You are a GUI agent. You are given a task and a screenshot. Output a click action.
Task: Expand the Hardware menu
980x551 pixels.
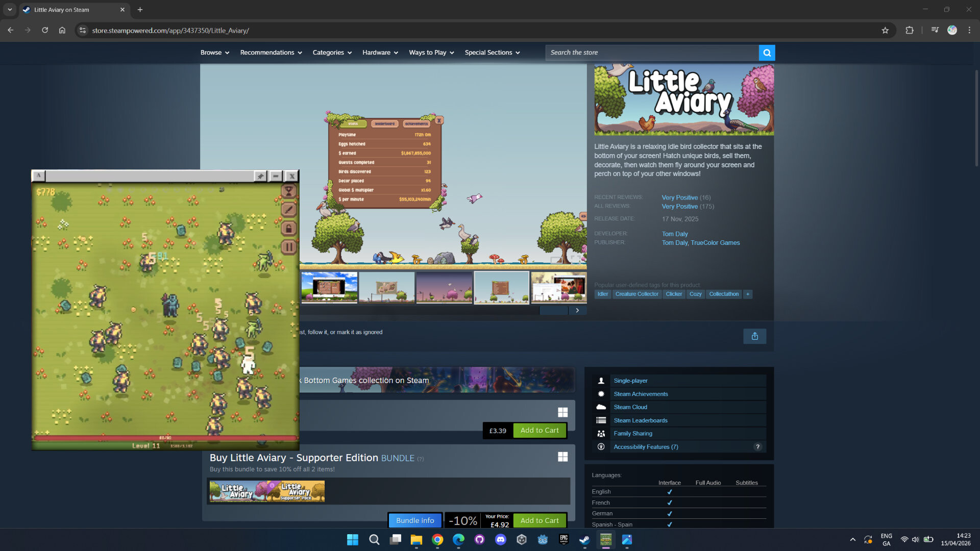click(x=380, y=53)
